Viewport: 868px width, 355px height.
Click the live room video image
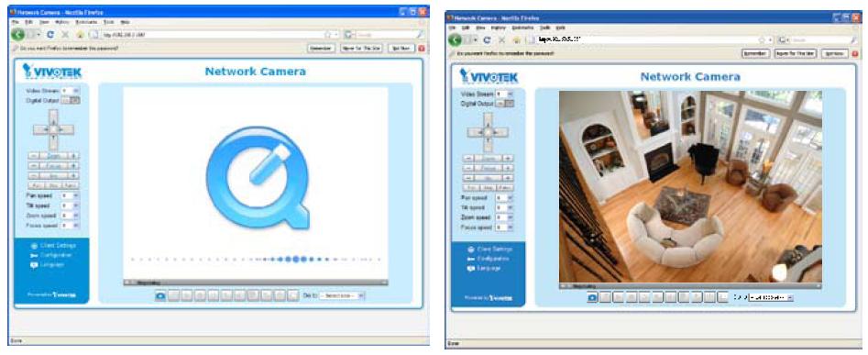click(x=690, y=186)
